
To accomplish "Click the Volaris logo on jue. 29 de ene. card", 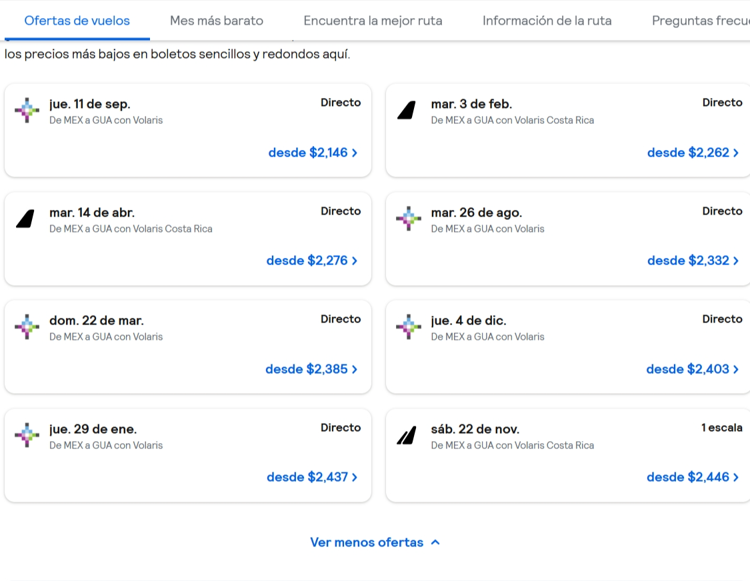I will pyautogui.click(x=27, y=435).
